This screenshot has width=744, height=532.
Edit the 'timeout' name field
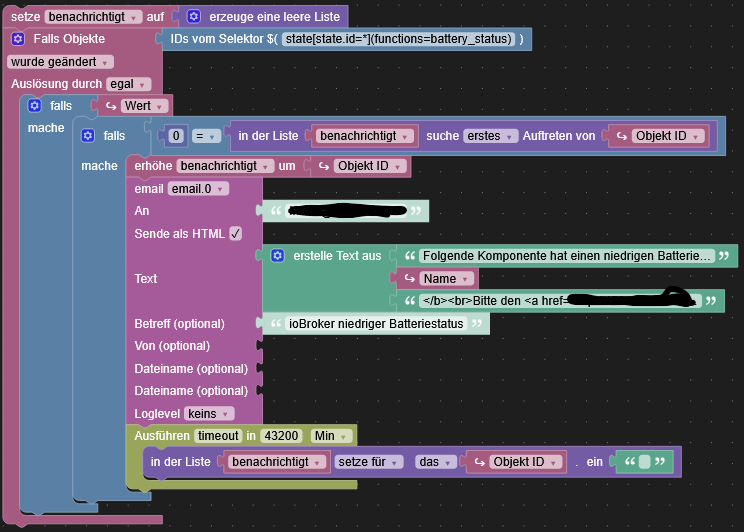coord(218,436)
